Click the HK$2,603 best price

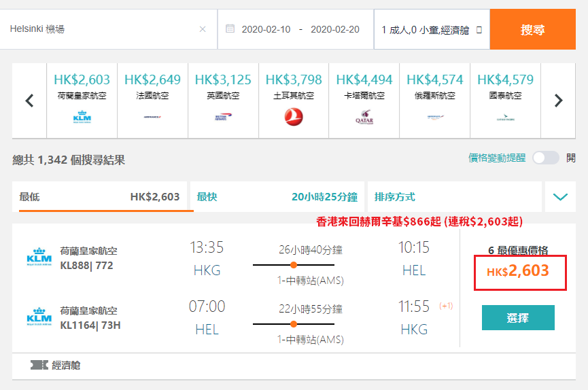pyautogui.click(x=518, y=270)
